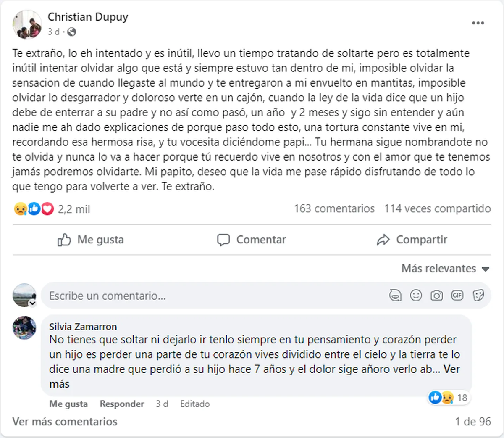Image resolution: width=504 pixels, height=438 pixels.
Task: Switch commenting profile via avatar arrow
Action: click(x=32, y=303)
